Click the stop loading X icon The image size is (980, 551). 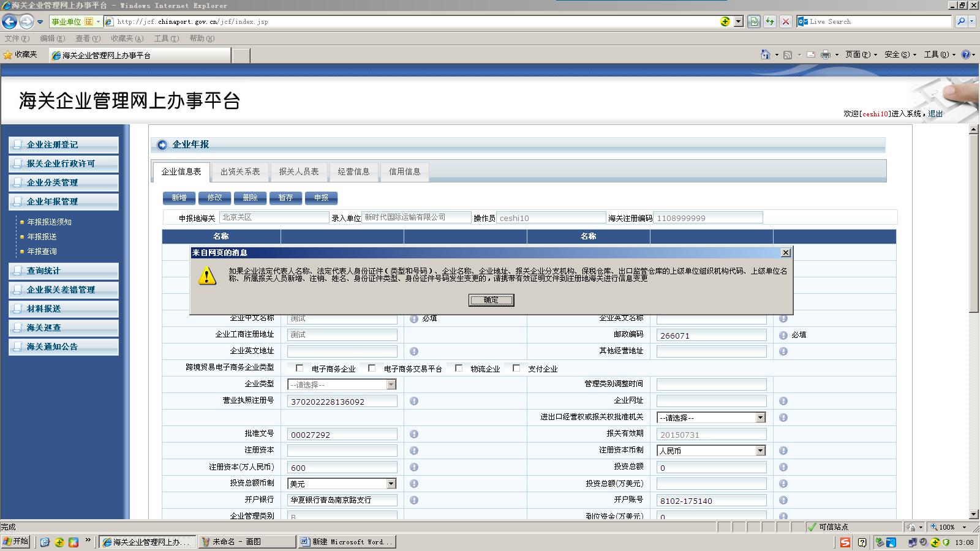(x=786, y=21)
